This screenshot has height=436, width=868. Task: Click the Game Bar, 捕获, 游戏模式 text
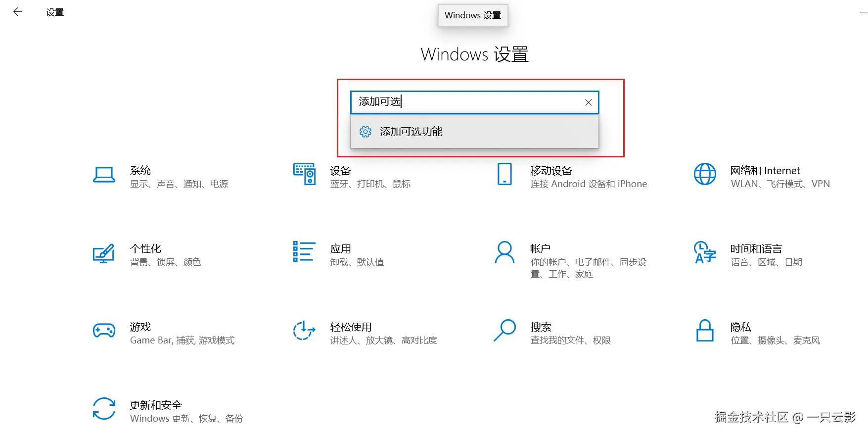(x=183, y=340)
